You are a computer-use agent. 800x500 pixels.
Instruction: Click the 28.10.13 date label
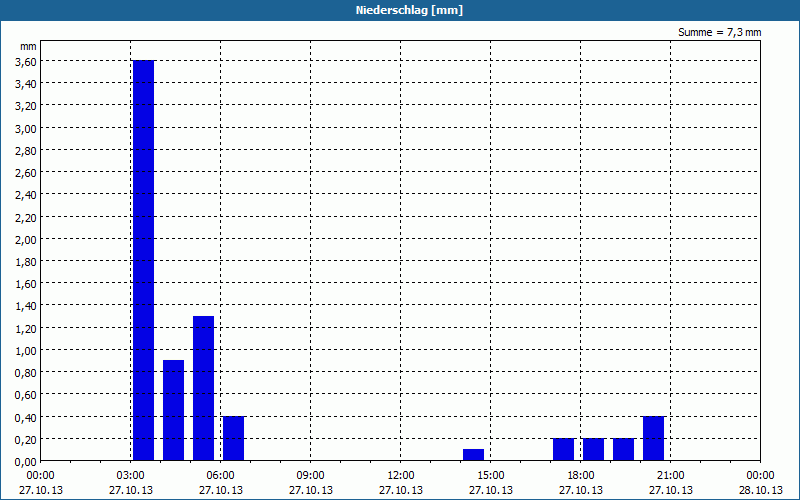click(x=760, y=490)
